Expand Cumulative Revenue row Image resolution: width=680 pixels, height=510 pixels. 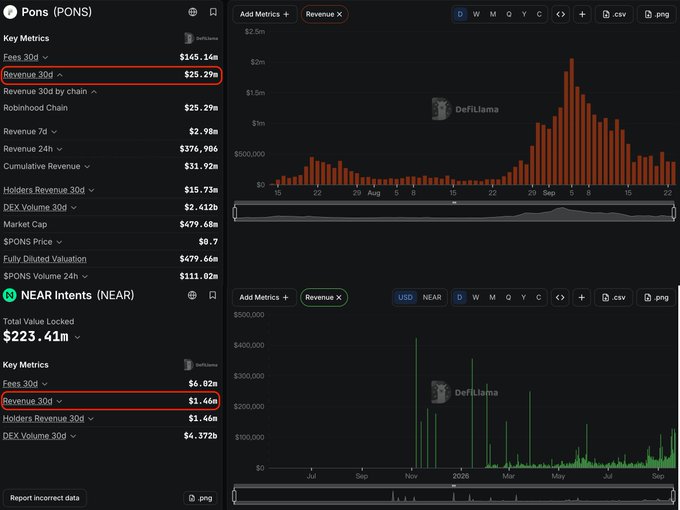[87, 167]
